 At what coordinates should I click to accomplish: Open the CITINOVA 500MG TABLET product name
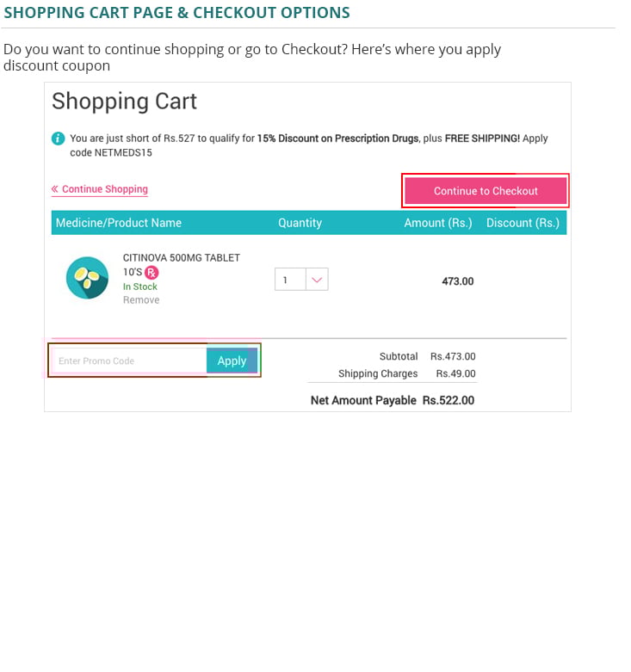point(181,258)
